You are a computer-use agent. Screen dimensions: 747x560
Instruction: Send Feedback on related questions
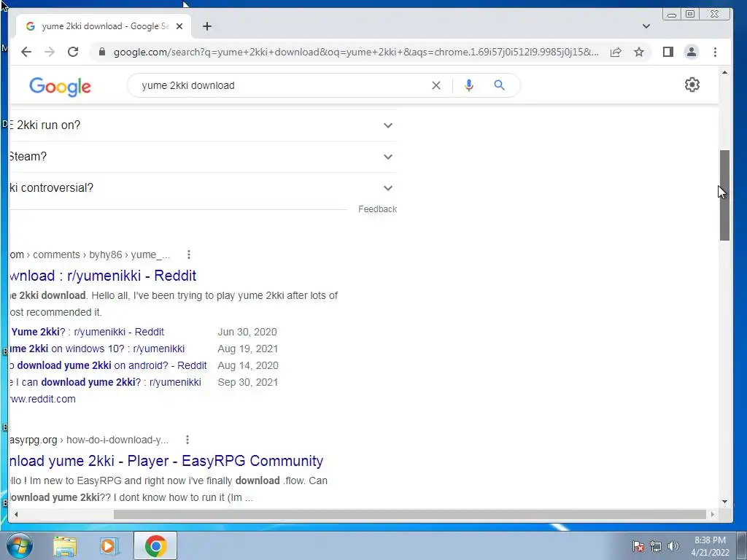coord(377,209)
